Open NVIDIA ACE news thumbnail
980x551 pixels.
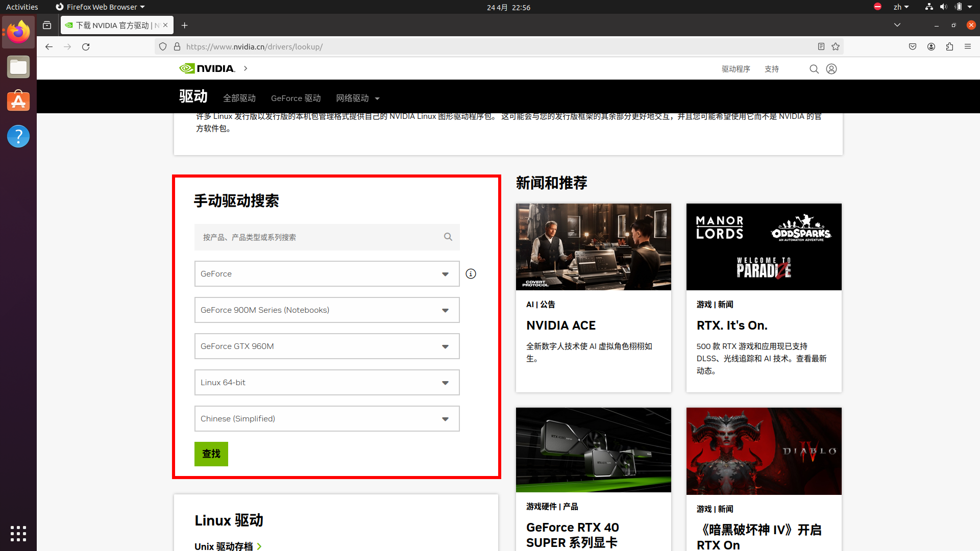point(593,247)
